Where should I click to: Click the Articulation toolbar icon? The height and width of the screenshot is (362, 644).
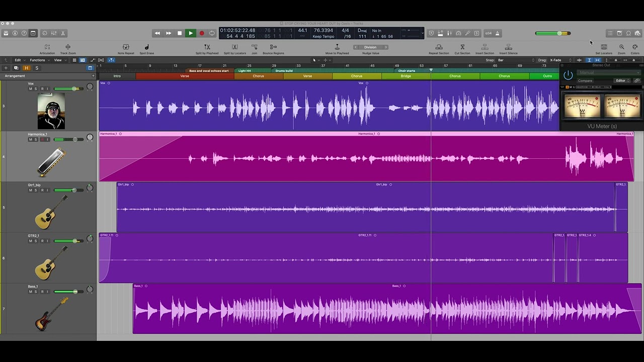(47, 47)
